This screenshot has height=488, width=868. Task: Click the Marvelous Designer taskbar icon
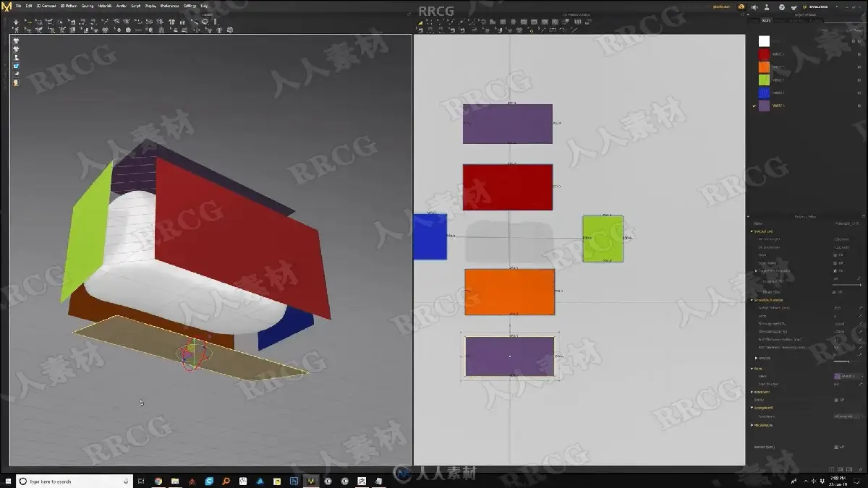click(x=311, y=481)
